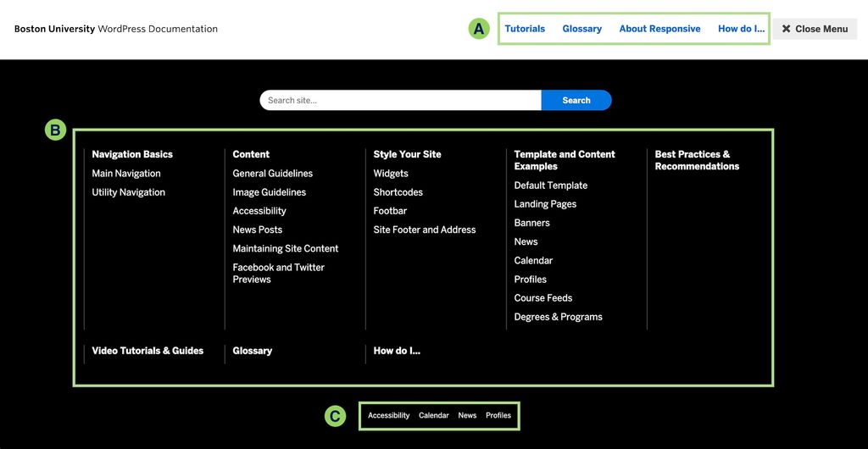Open Degrees & Programs link

[x=558, y=317]
